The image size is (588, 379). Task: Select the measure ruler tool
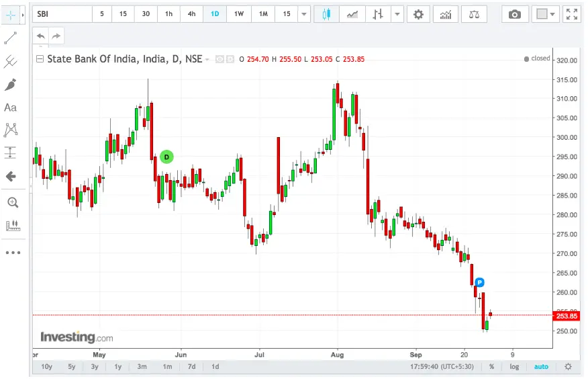[13, 226]
